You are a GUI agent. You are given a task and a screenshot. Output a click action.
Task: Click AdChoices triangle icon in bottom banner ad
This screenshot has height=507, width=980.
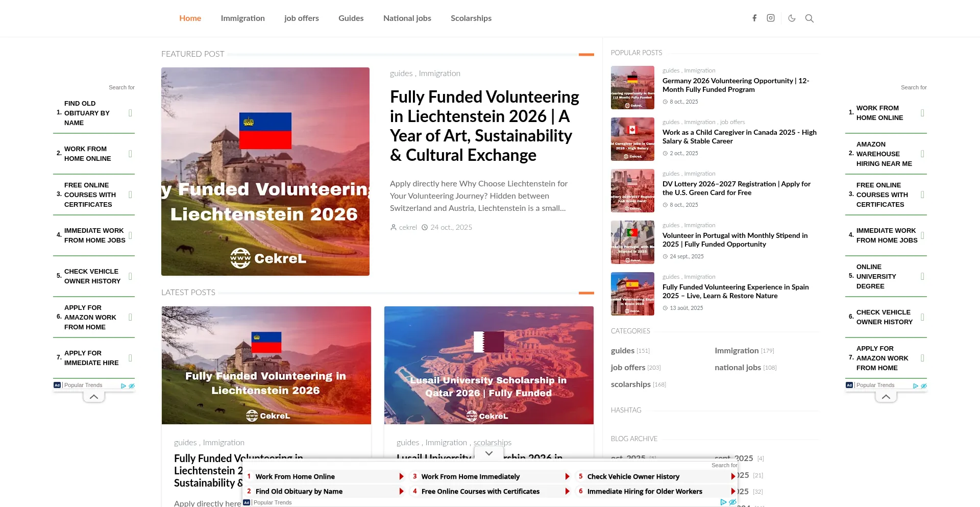[x=723, y=502]
